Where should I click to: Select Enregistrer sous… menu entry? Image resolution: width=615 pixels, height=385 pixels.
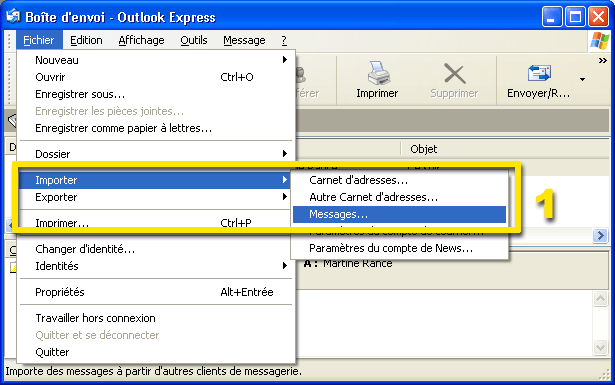(x=156, y=94)
